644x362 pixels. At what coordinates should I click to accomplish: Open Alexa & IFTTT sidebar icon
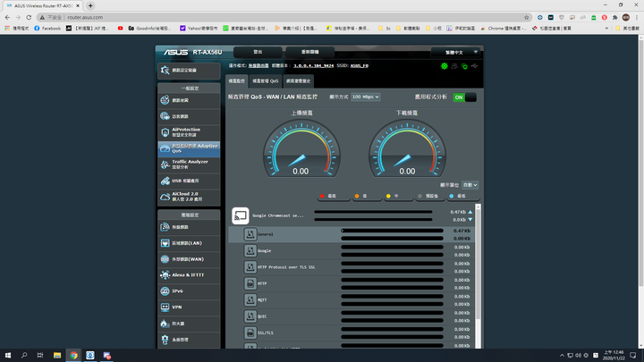[165, 275]
